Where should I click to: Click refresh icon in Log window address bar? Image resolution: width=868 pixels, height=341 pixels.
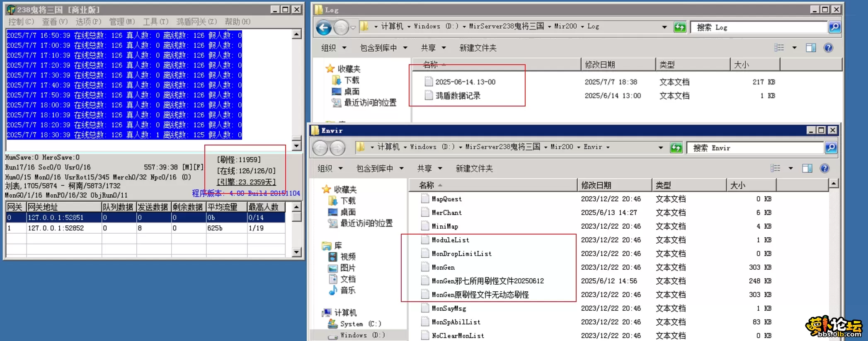point(680,27)
